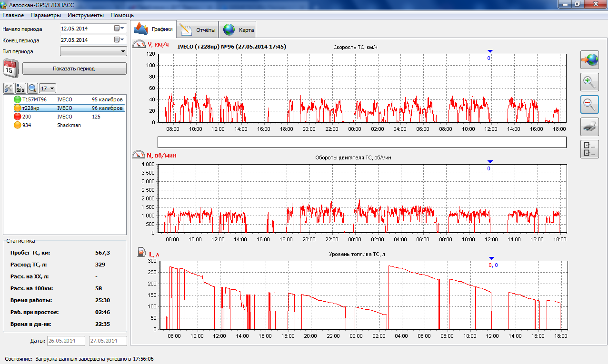Zoom out with the minus magnifier
The height and width of the screenshot is (364, 608).
tap(589, 104)
